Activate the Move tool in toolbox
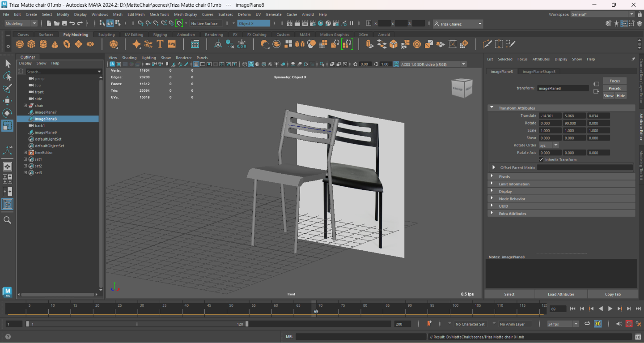 point(8,100)
